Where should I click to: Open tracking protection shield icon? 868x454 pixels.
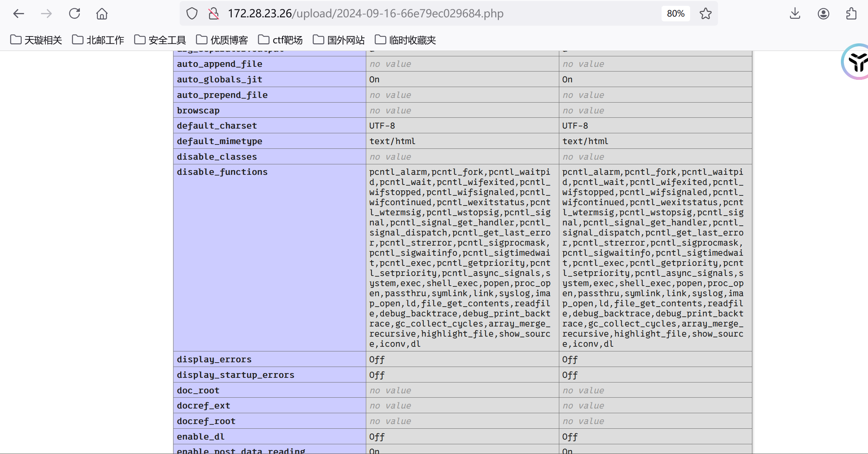pyautogui.click(x=192, y=14)
